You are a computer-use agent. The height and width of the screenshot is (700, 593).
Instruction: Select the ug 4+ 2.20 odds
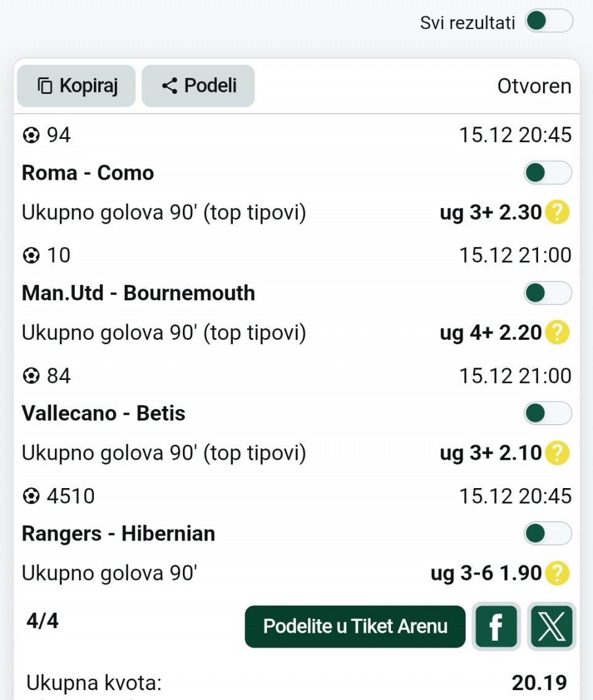pos(490,333)
